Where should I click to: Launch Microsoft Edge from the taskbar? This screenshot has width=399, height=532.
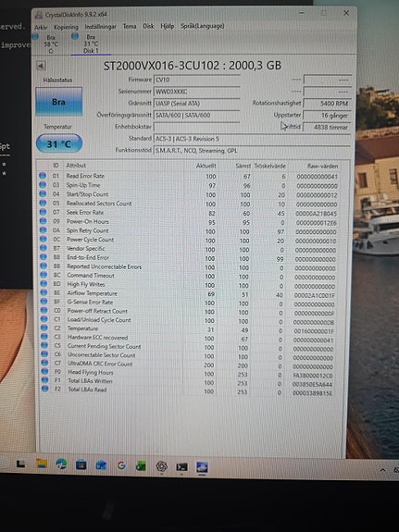tap(61, 464)
